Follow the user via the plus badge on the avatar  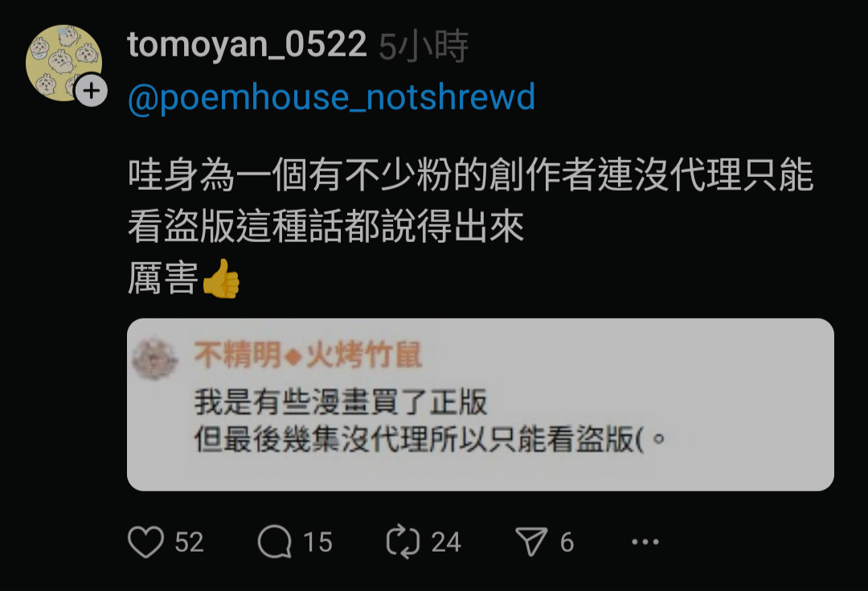click(92, 90)
